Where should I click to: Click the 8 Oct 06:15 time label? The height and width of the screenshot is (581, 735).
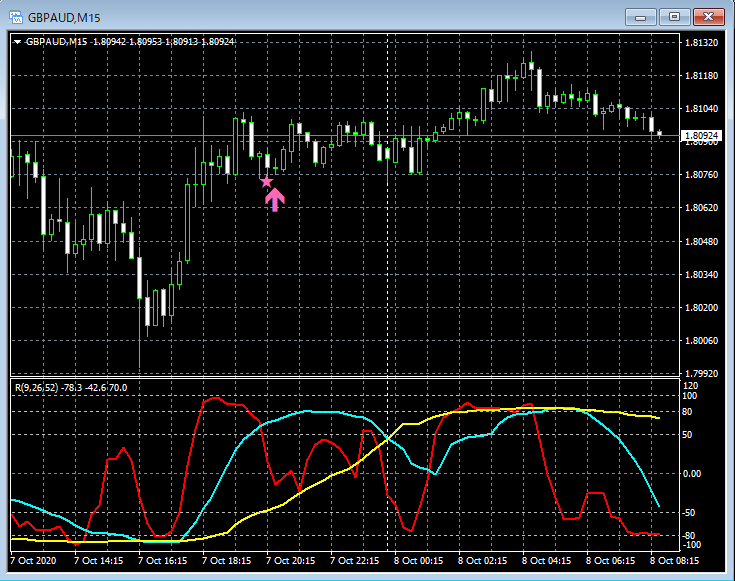pos(611,560)
